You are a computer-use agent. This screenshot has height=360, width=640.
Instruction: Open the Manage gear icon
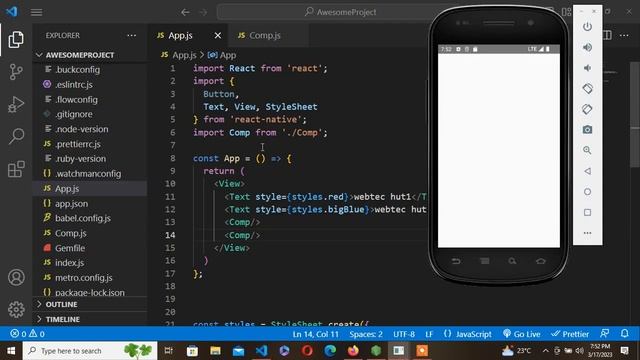pyautogui.click(x=16, y=309)
